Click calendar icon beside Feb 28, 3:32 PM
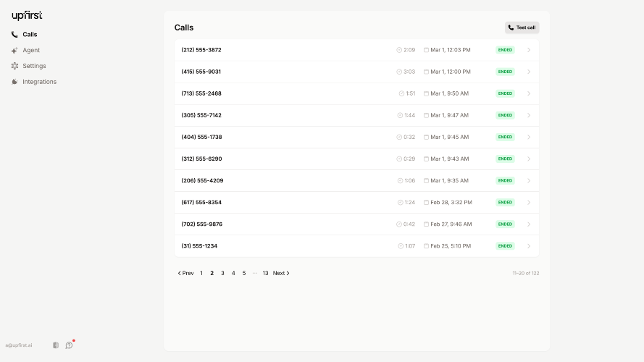Viewport: 644px width, 362px height. coord(426,202)
